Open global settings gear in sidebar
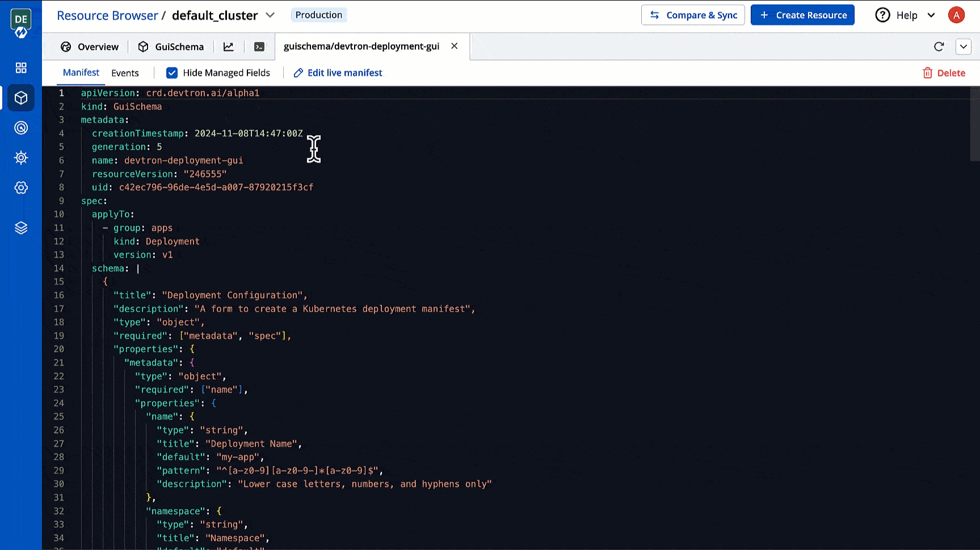 click(x=21, y=188)
